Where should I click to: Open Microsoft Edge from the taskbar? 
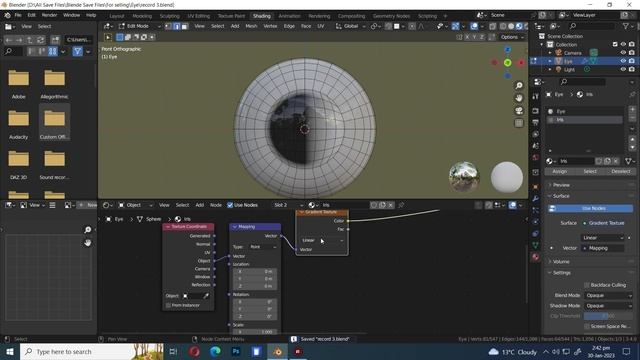point(215,351)
